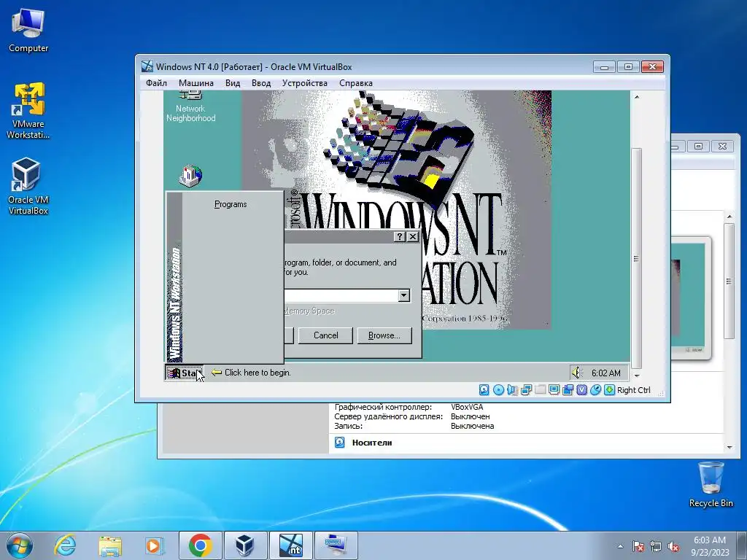This screenshot has width=747, height=560.
Task: Click the Action Center flag tray icon
Action: click(638, 546)
